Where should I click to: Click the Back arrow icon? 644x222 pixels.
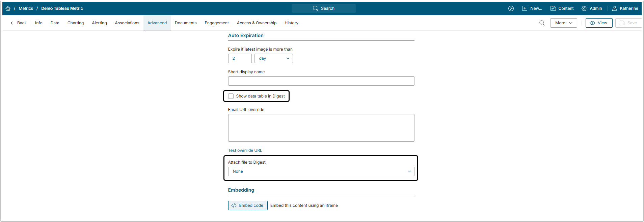pyautogui.click(x=12, y=23)
